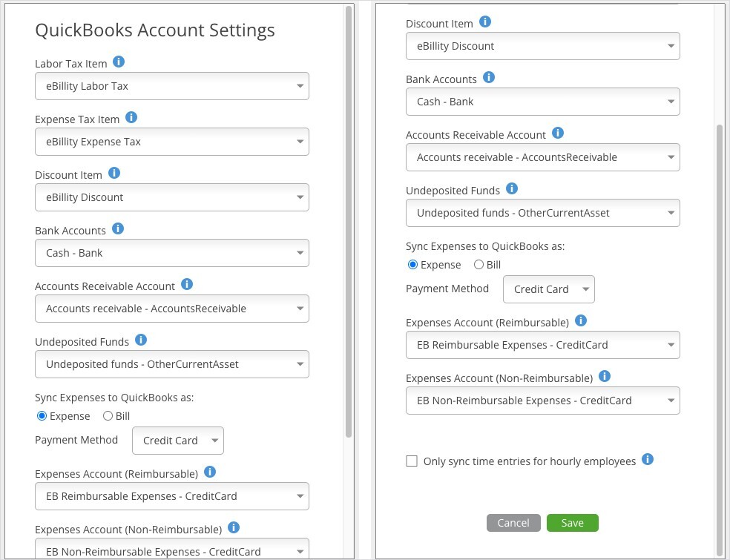This screenshot has width=730, height=560.
Task: Click info icon beside Expense Tax Item
Action: coord(131,117)
